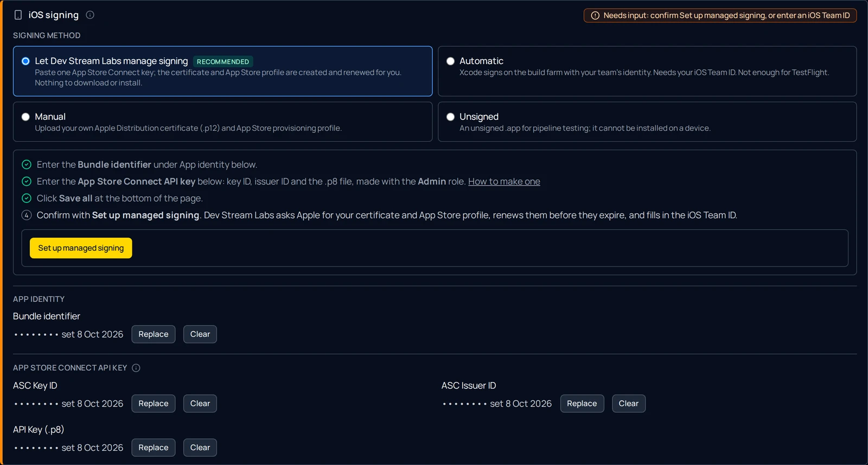Choose the Manual signing option
Image resolution: width=868 pixels, height=465 pixels.
coord(222,122)
